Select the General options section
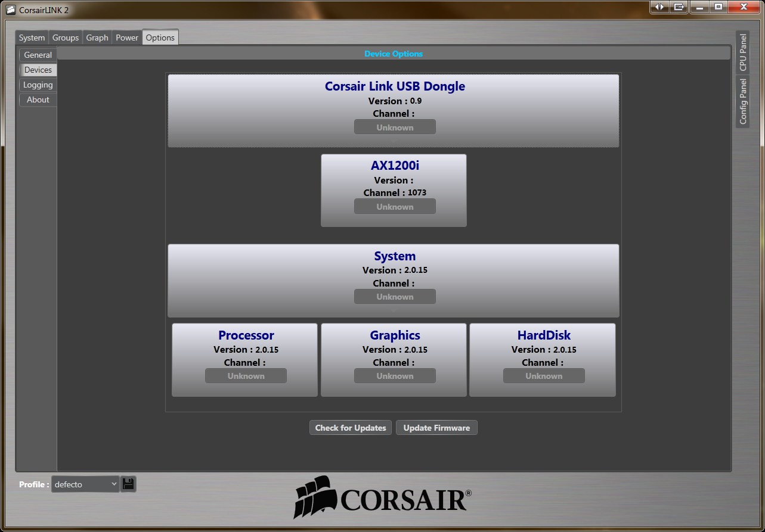The height and width of the screenshot is (532, 765). (x=38, y=55)
